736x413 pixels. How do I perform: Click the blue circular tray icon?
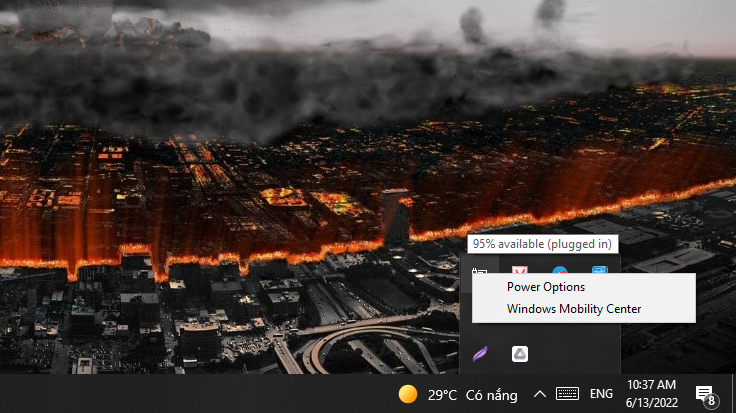[x=560, y=270]
